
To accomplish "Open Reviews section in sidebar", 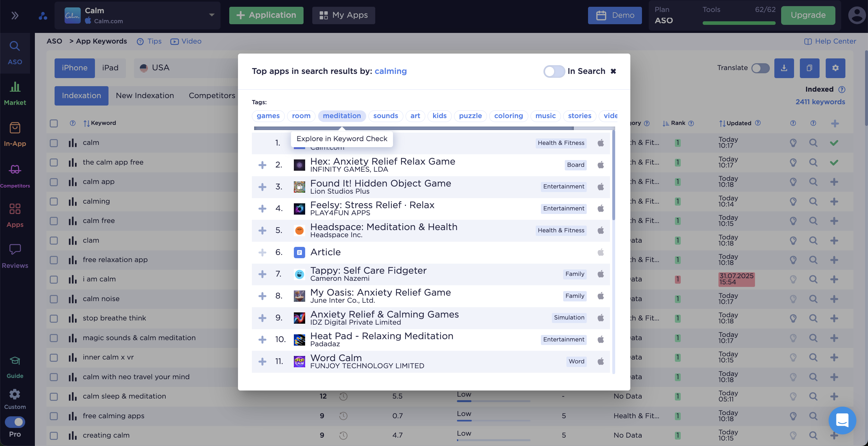I will click(x=15, y=256).
